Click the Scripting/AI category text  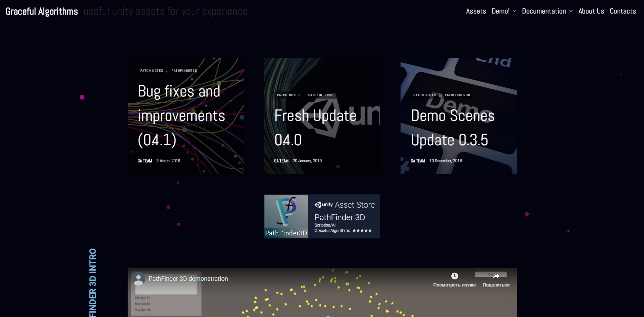click(325, 225)
